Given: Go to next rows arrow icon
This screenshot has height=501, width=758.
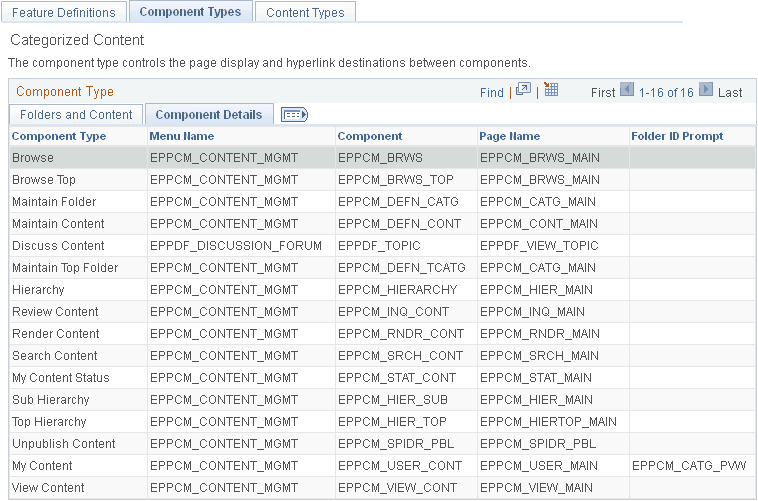Looking at the screenshot, I should pos(706,89).
